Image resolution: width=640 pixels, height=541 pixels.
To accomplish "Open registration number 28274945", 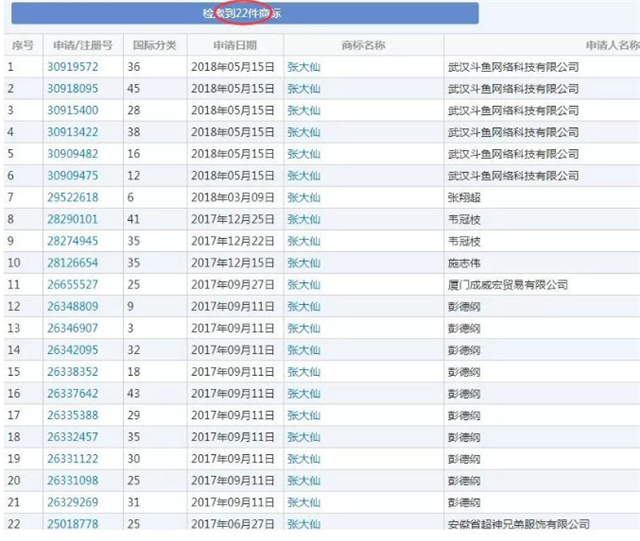I will tap(73, 241).
